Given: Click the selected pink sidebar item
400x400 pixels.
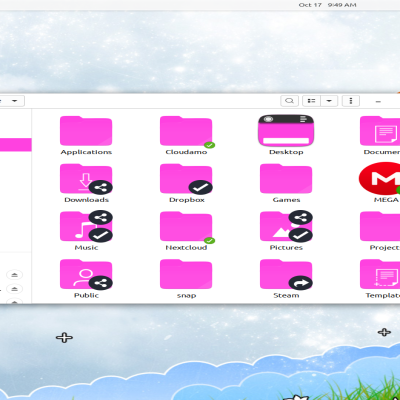Looking at the screenshot, I should pos(16,145).
